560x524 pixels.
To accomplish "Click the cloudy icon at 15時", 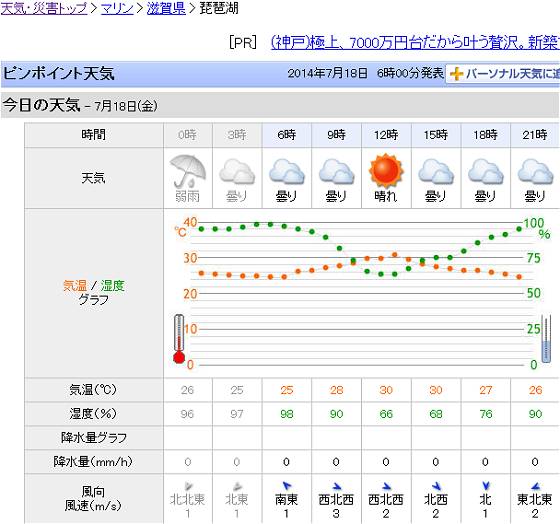I will [x=436, y=171].
